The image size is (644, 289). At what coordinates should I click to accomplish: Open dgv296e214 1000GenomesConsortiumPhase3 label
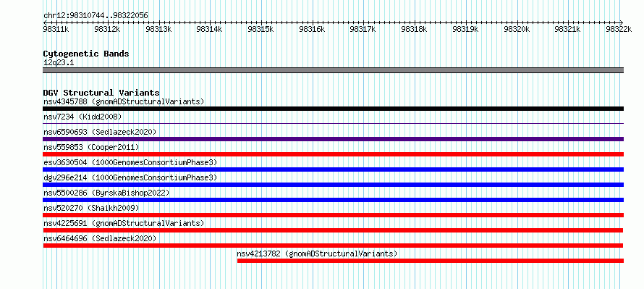coord(130,177)
